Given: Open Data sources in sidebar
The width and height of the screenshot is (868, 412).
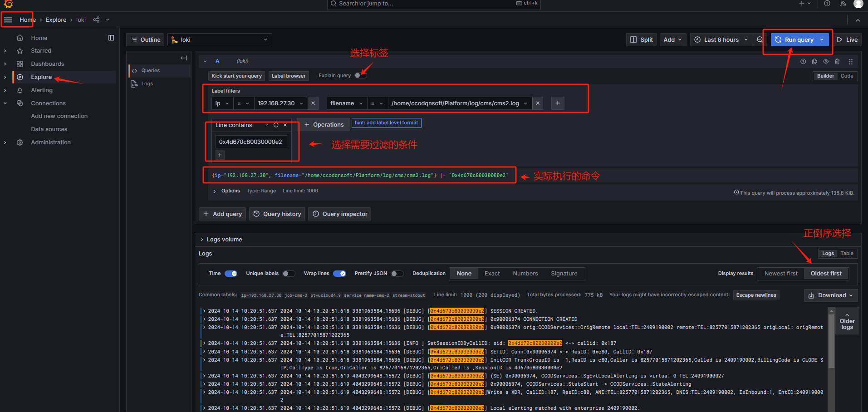Looking at the screenshot, I should (x=49, y=129).
